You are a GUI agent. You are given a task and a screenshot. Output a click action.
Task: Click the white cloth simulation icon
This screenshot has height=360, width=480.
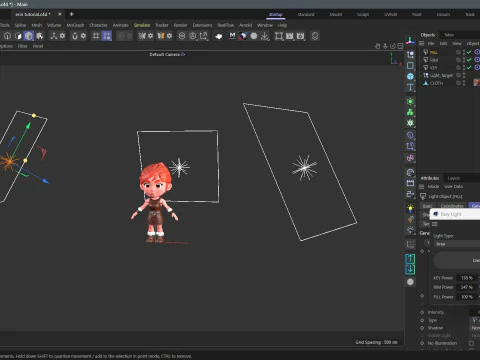click(x=218, y=36)
